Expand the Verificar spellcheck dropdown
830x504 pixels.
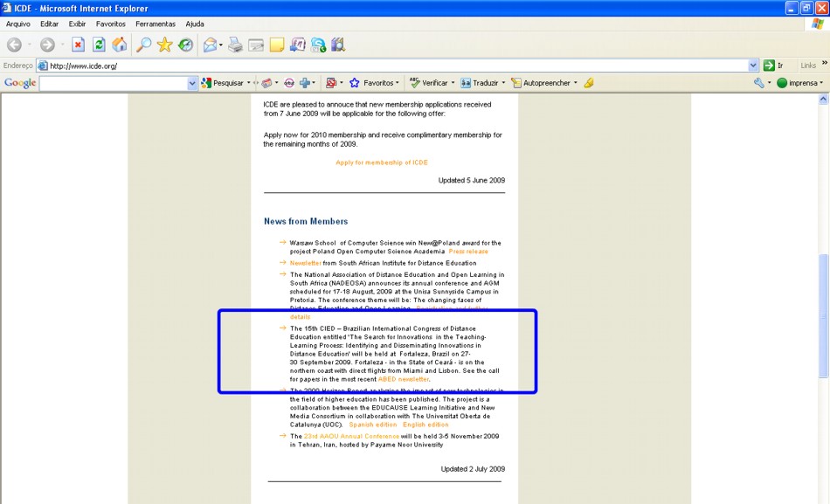[453, 83]
